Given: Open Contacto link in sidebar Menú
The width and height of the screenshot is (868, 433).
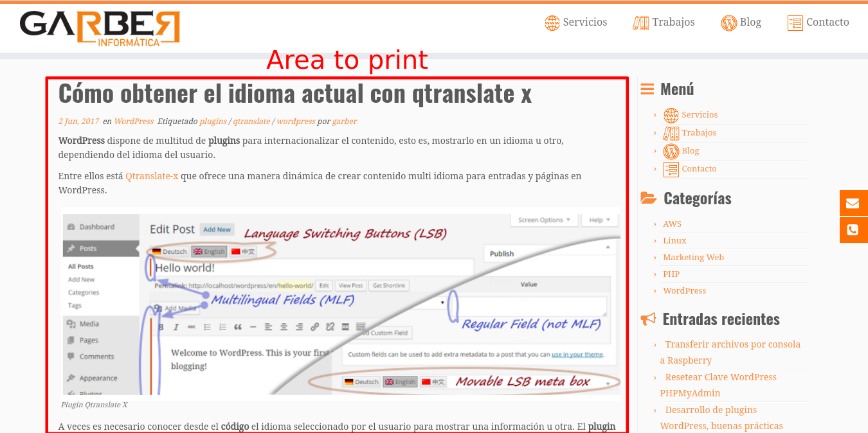Looking at the screenshot, I should [x=699, y=169].
